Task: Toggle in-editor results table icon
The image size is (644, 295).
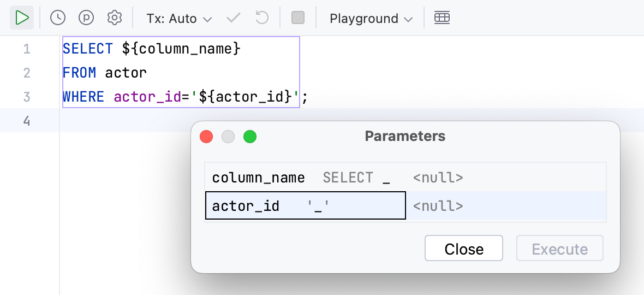Action: coord(442,18)
